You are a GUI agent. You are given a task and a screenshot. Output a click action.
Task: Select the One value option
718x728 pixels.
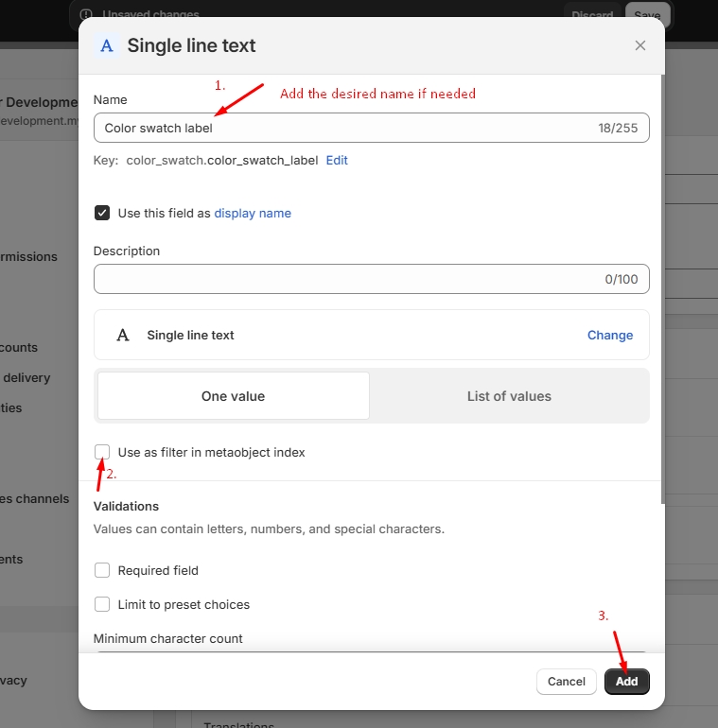pyautogui.click(x=233, y=396)
